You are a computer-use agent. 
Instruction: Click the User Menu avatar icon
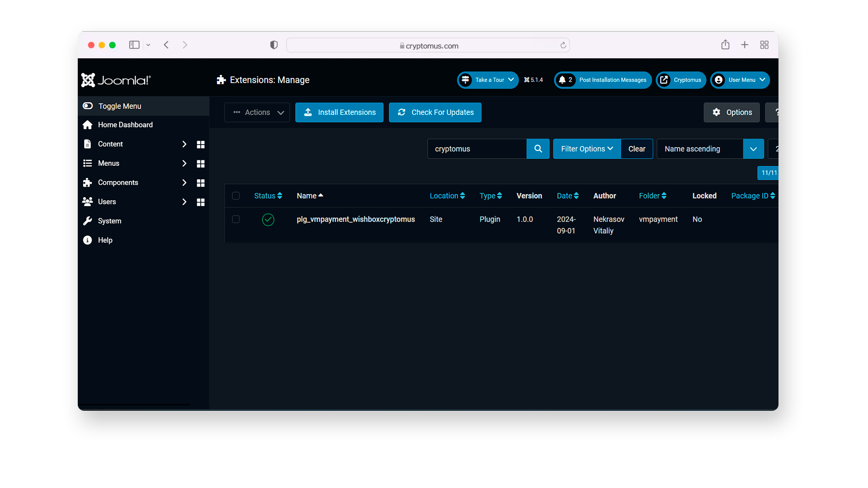click(718, 80)
